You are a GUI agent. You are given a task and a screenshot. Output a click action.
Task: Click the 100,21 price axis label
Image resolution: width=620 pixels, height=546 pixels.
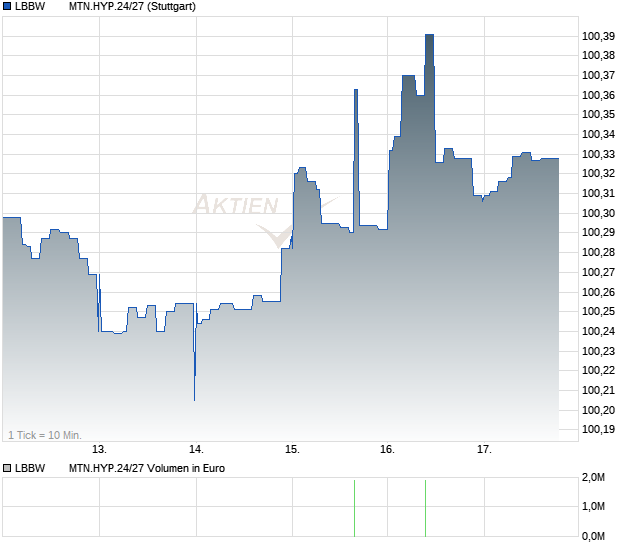coord(598,390)
